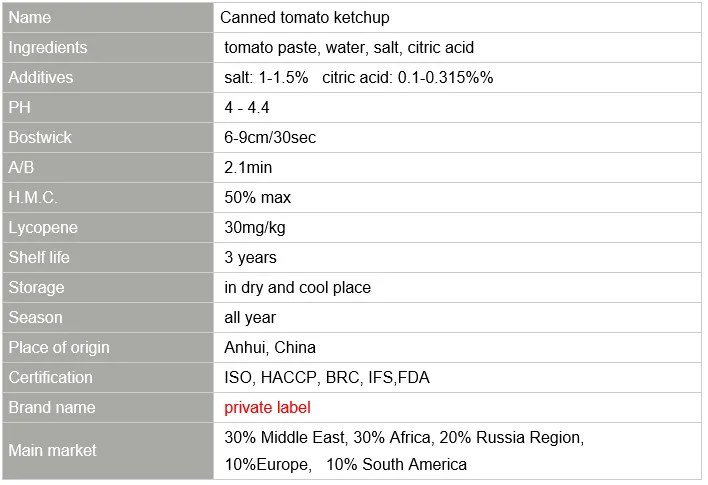Image resolution: width=708 pixels, height=485 pixels.
Task: Select the '6-9cm/30sec' Bostwick value
Action: 270,137
